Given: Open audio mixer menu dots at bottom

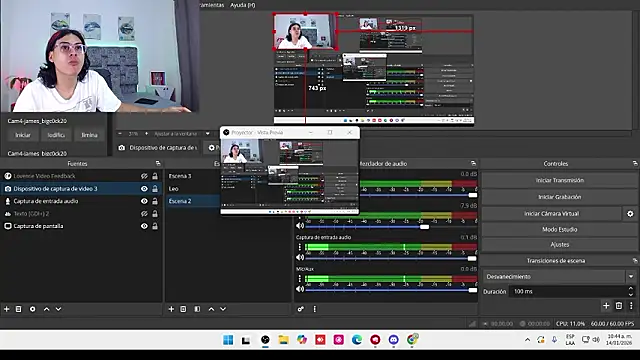Looking at the screenshot, I should 314,309.
